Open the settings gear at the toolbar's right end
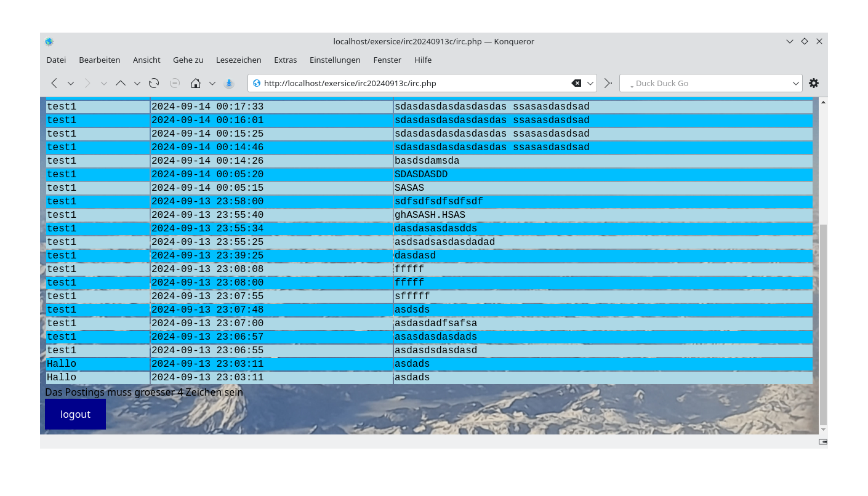The height and width of the screenshot is (496, 868). (814, 83)
